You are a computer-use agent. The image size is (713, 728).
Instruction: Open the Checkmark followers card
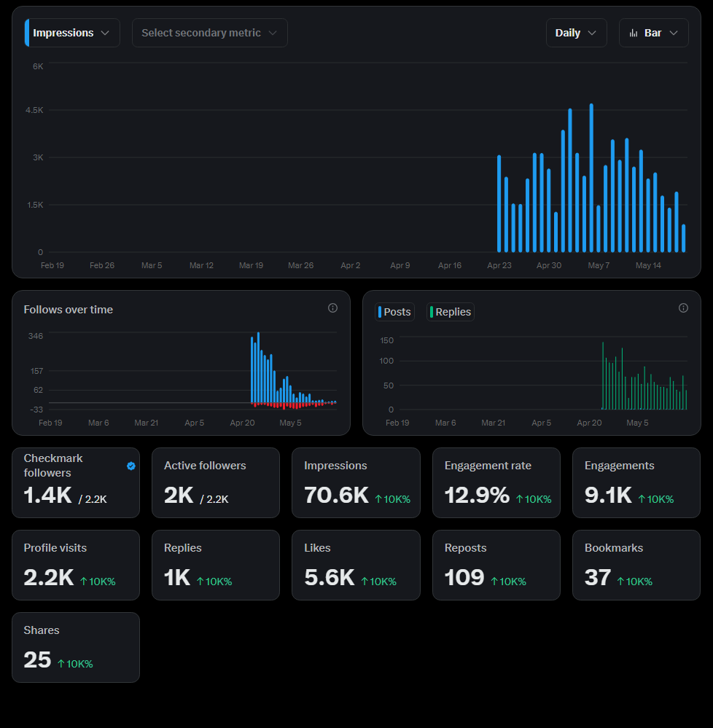pyautogui.click(x=76, y=482)
